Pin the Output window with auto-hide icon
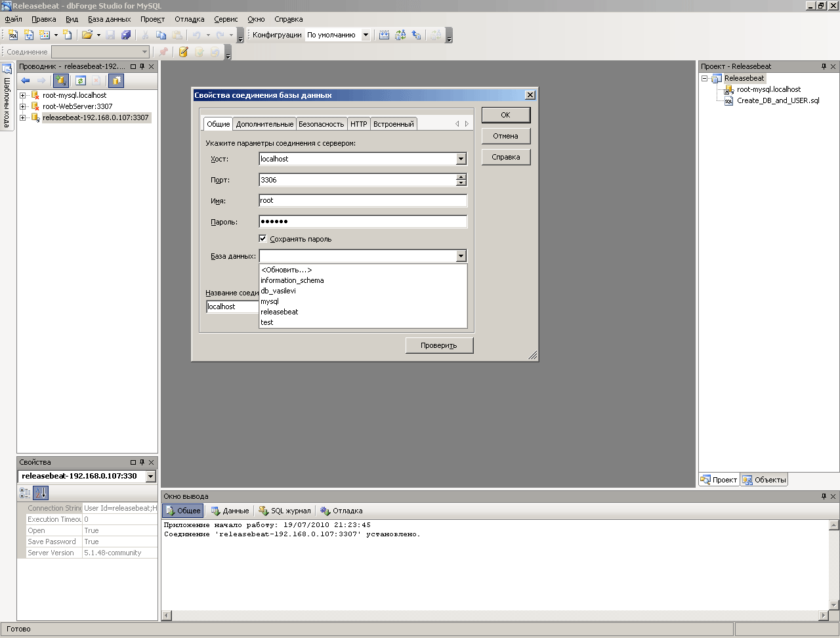The image size is (840, 638). pos(824,496)
